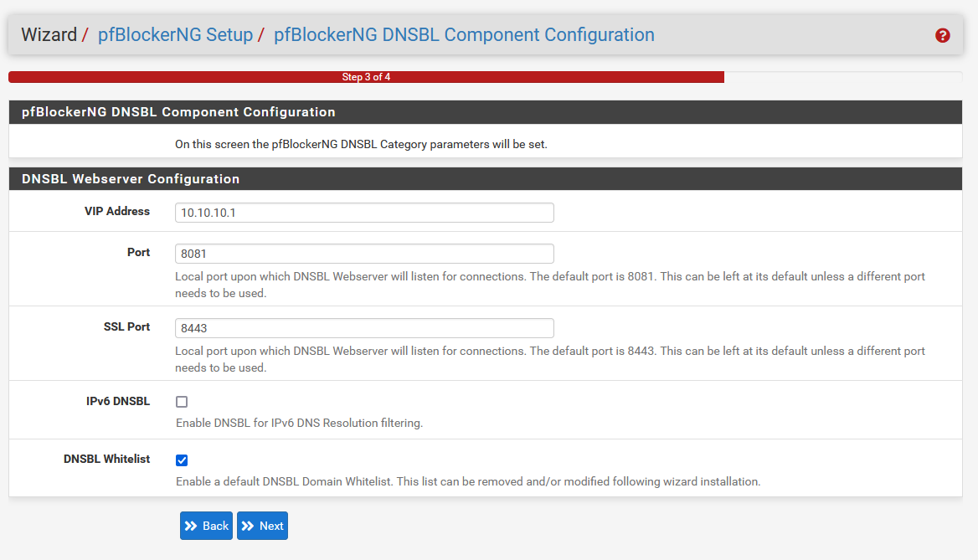Click the double-arrow icon on Next button
This screenshot has width=978, height=560.
[248, 526]
